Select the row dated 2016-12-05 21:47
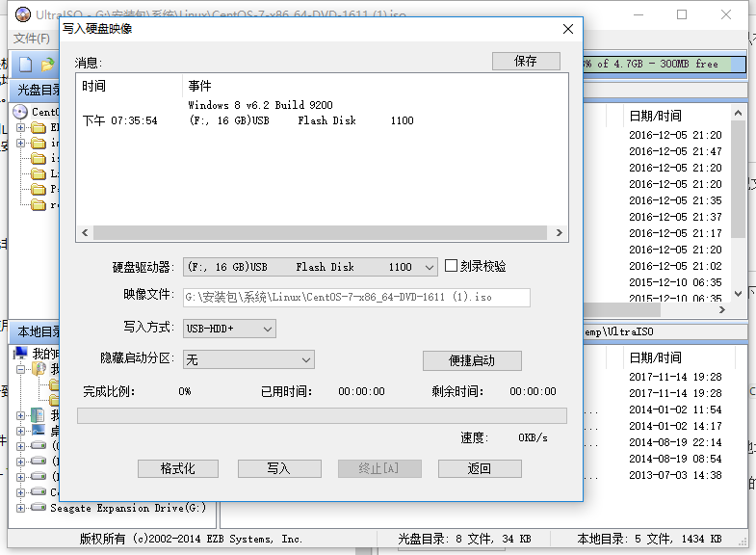 (x=675, y=151)
